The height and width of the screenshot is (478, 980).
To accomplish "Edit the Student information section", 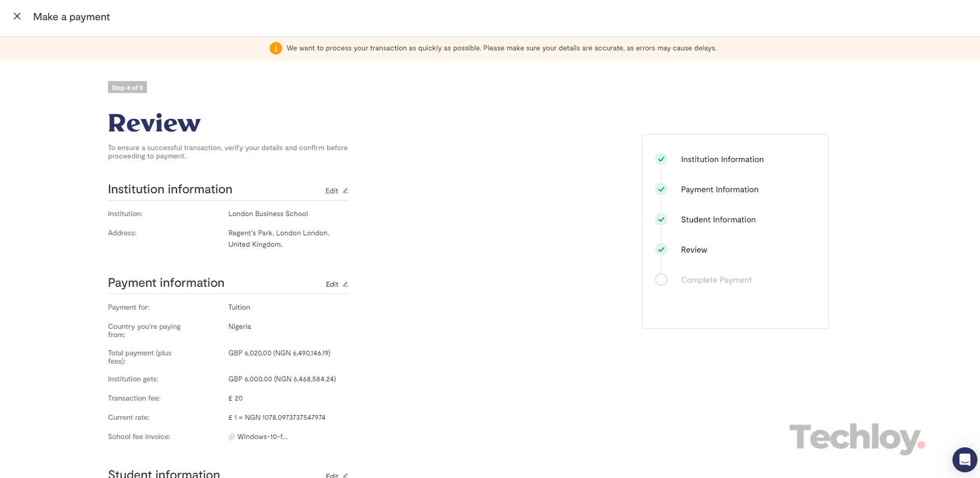I will coord(337,475).
